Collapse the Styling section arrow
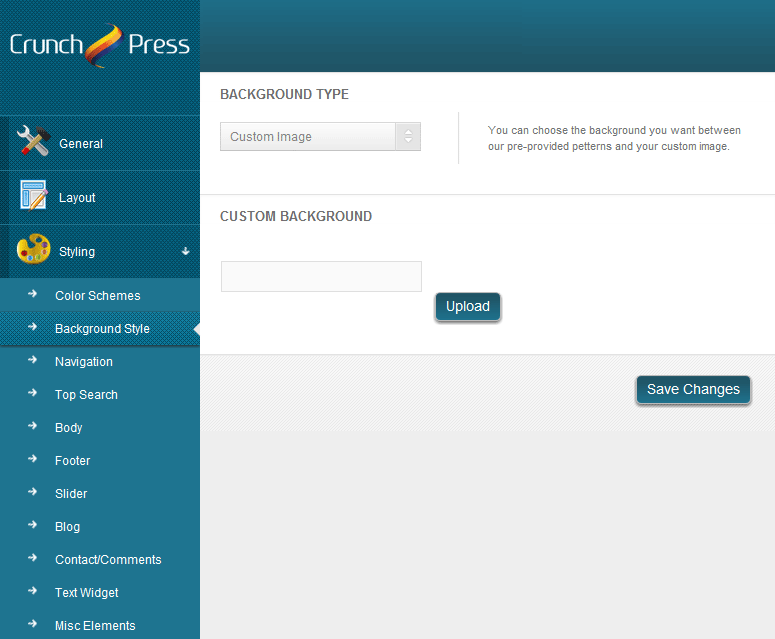This screenshot has height=639, width=775. click(185, 251)
